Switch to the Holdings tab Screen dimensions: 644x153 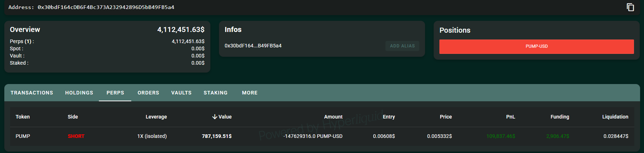(79, 93)
